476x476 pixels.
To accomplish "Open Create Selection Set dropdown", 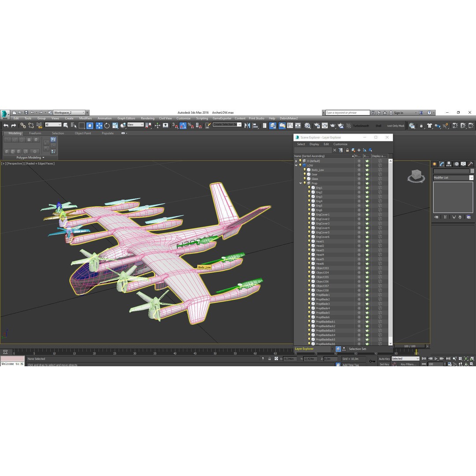I will pyautogui.click(x=227, y=124).
